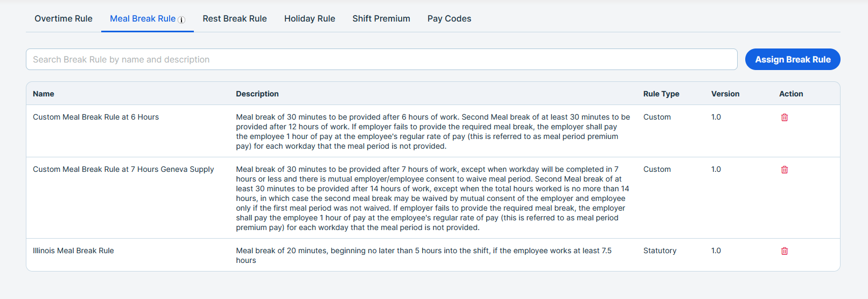Click the Rule Type column header
This screenshot has width=868, height=299.
tap(661, 94)
